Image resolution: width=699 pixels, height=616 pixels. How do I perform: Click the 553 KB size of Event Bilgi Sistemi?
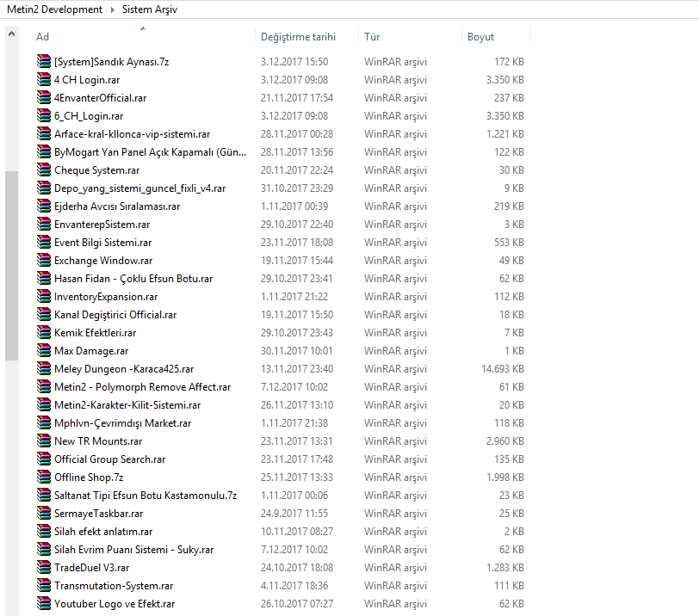[x=509, y=243]
